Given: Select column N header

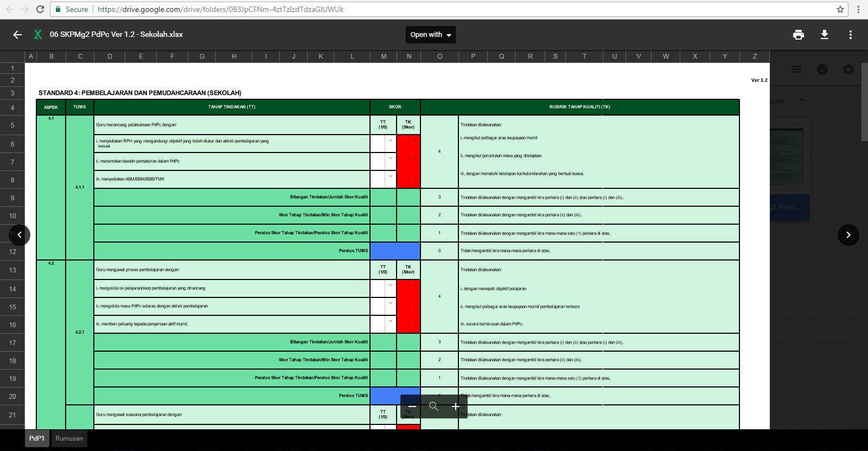Looking at the screenshot, I should (409, 56).
